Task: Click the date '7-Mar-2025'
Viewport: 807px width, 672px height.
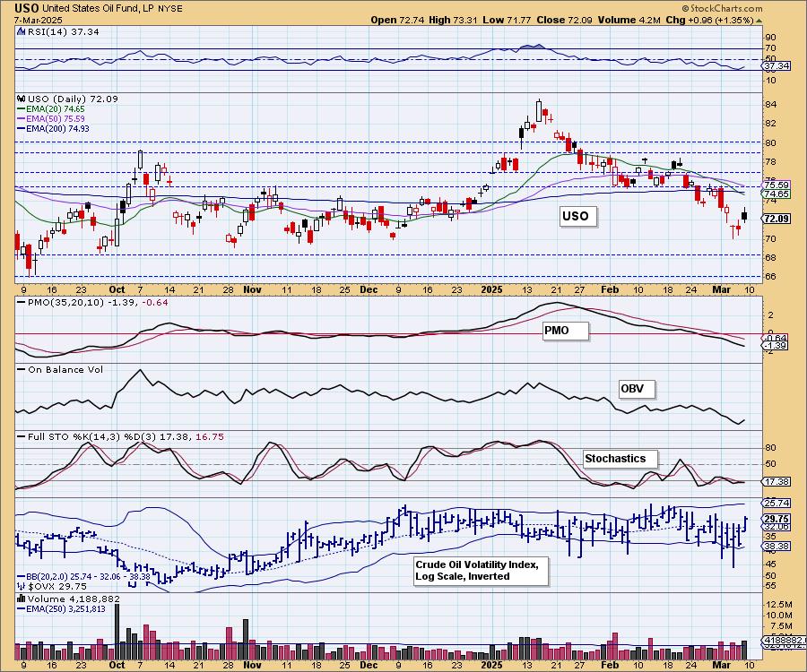Action: (x=38, y=20)
